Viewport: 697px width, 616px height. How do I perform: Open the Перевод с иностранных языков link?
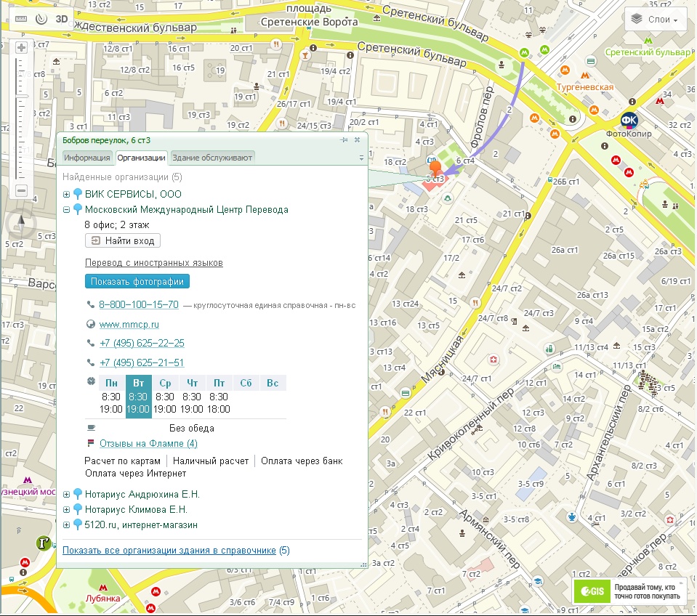pyautogui.click(x=154, y=262)
